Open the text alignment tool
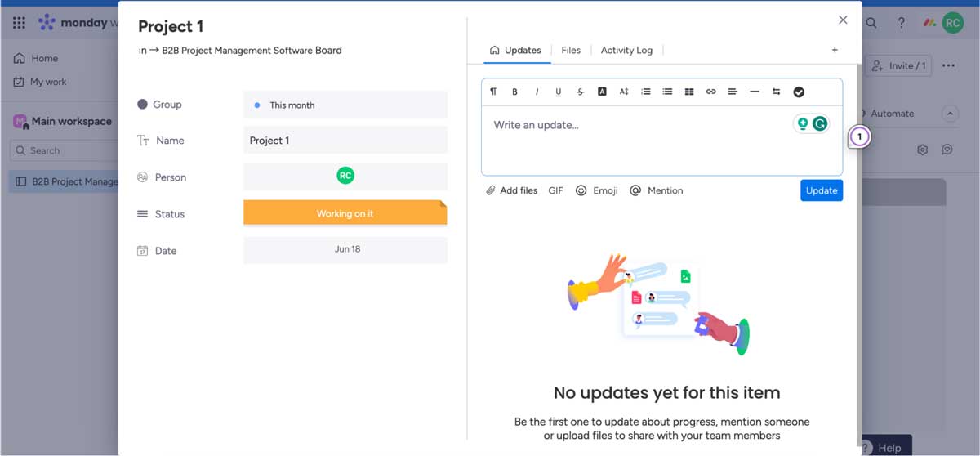The height and width of the screenshot is (456, 980). pos(733,92)
